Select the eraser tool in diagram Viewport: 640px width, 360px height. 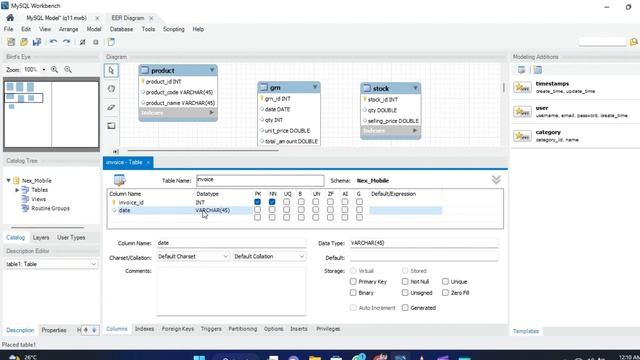[x=111, y=107]
